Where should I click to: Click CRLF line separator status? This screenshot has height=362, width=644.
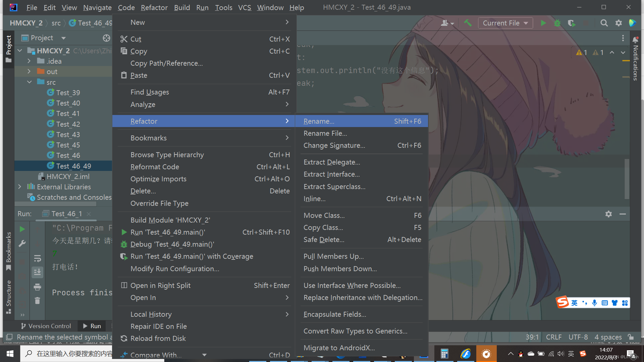pyautogui.click(x=553, y=337)
